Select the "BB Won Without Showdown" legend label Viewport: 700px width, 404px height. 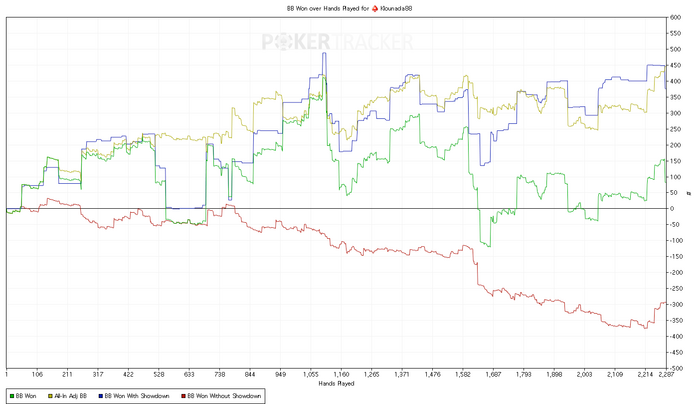pyautogui.click(x=224, y=396)
